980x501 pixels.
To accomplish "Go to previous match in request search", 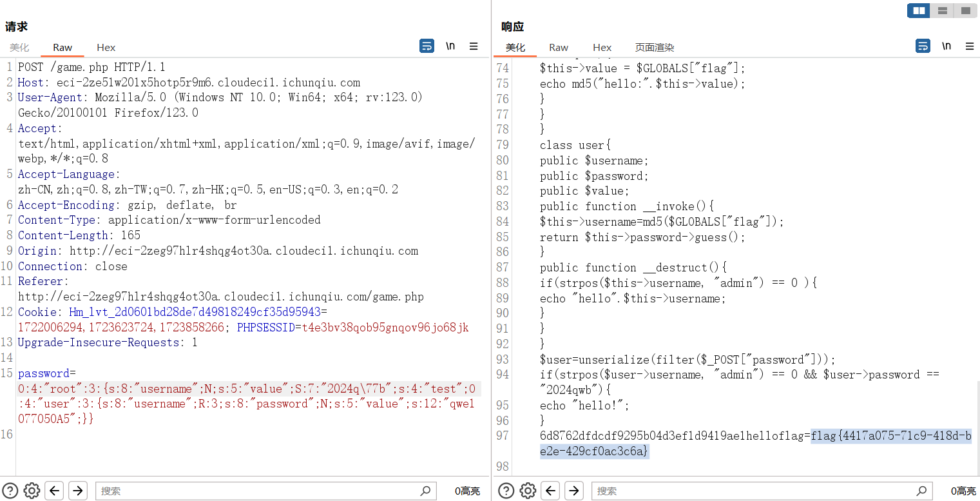I will coord(55,491).
